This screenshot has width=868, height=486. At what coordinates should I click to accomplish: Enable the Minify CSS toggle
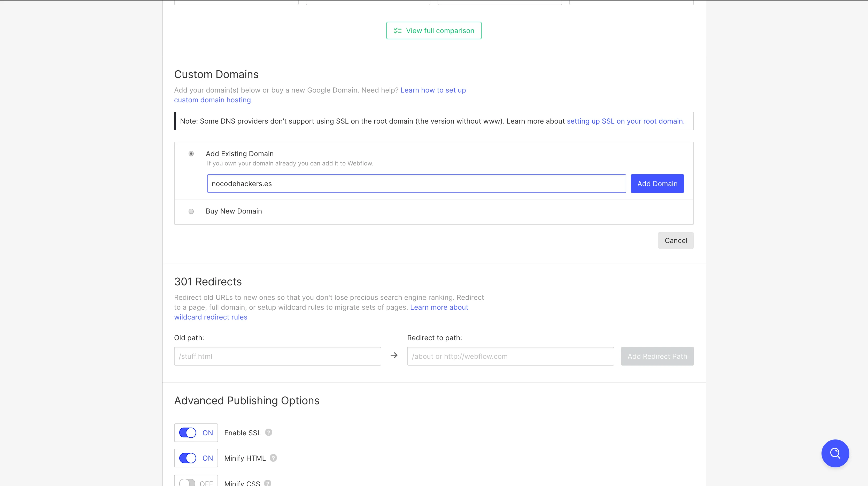(187, 483)
